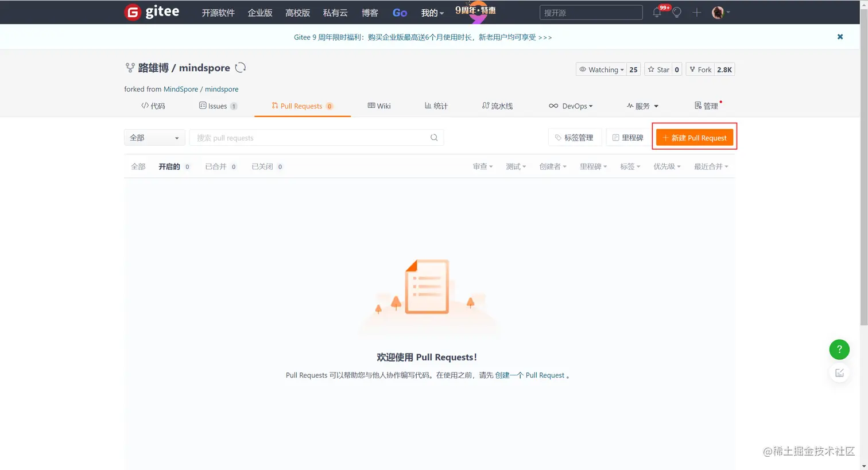Select the 开启的 status filter
This screenshot has height=470, width=868.
pyautogui.click(x=175, y=166)
